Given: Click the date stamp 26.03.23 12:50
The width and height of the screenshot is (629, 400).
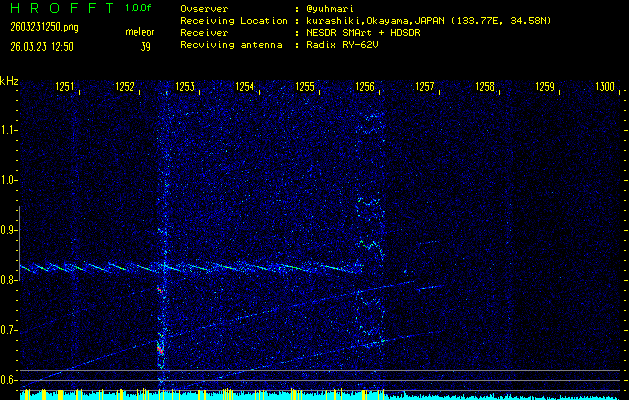Looking at the screenshot, I should [x=42, y=47].
